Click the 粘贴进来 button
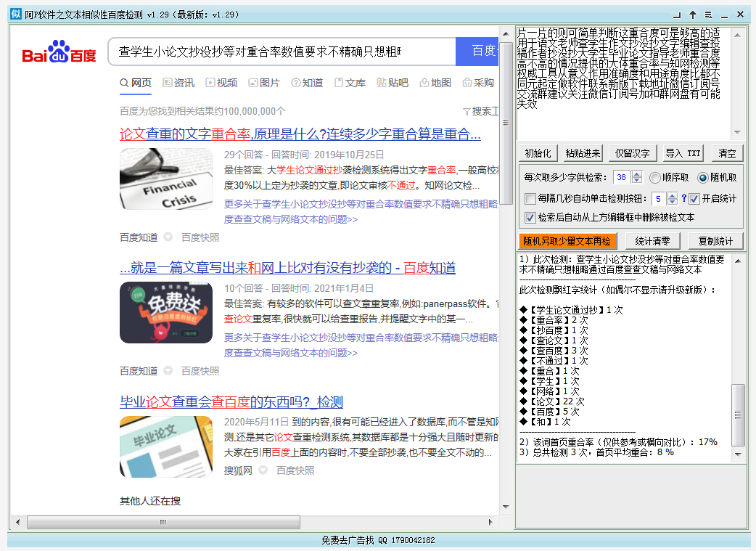The height and width of the screenshot is (551, 756). pyautogui.click(x=583, y=153)
